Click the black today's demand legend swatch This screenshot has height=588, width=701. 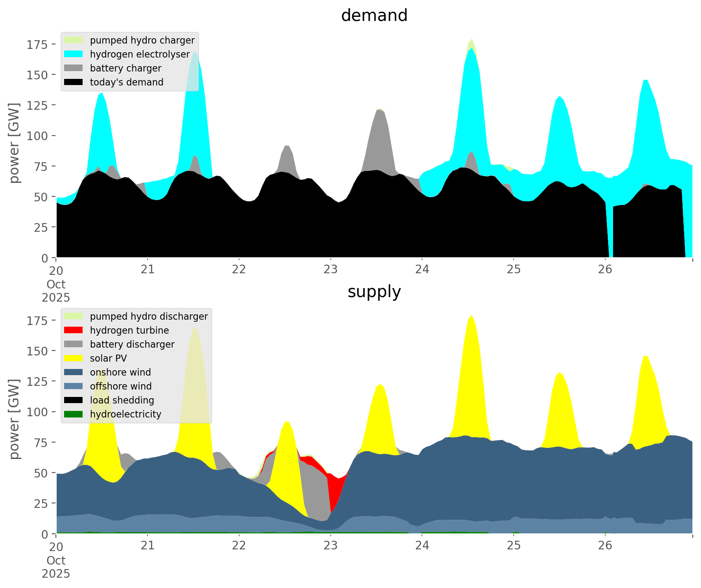[x=74, y=82]
